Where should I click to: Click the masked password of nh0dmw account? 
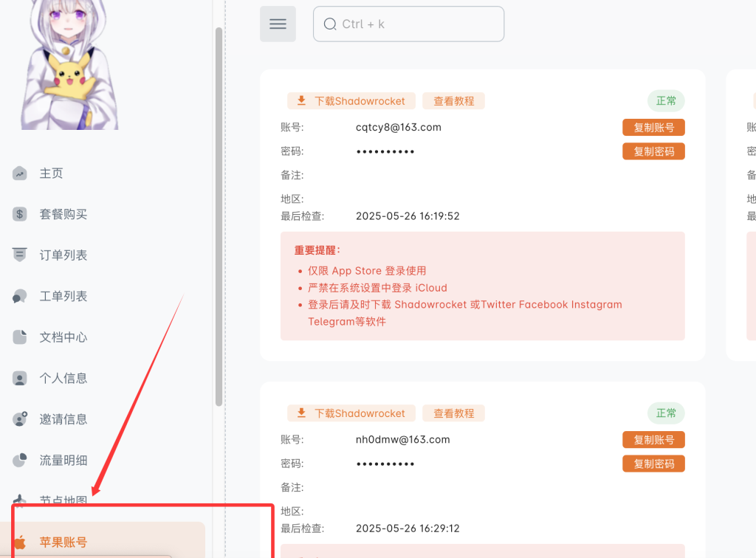click(x=385, y=464)
